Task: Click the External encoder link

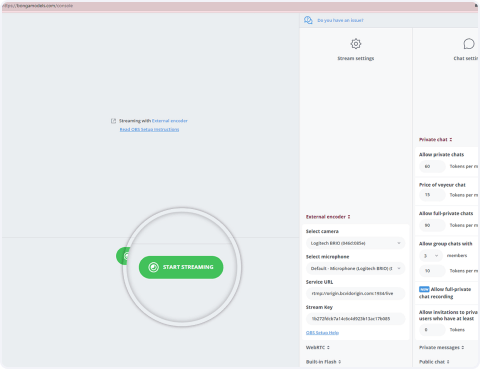Action: pos(170,121)
